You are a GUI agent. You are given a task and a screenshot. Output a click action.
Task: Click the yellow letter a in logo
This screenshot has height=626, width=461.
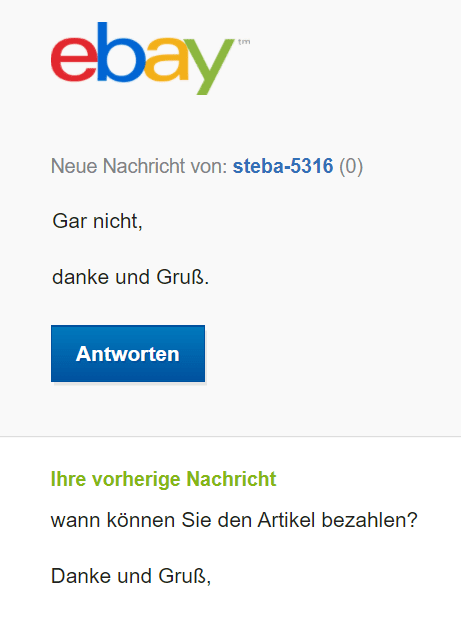click(x=167, y=59)
